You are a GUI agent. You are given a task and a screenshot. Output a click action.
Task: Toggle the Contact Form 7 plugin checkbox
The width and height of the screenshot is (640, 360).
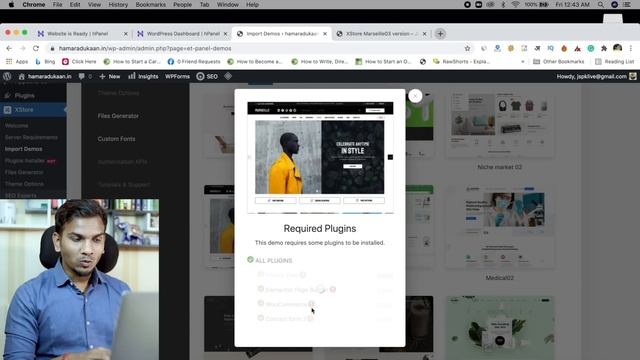[260, 318]
